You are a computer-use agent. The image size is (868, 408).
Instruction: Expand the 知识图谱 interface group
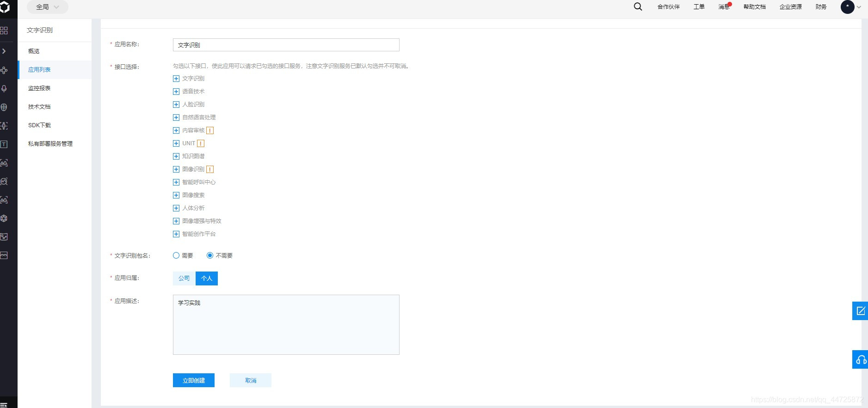point(176,156)
